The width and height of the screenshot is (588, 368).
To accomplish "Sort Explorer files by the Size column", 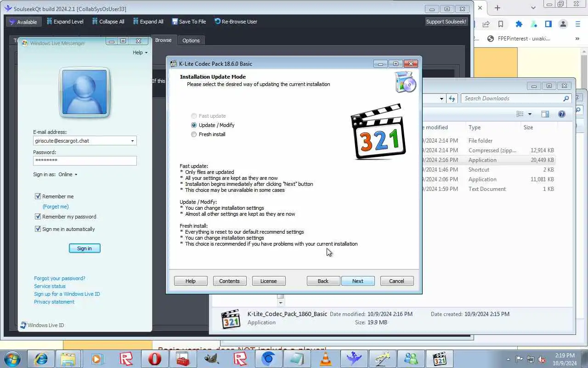I will (x=528, y=127).
